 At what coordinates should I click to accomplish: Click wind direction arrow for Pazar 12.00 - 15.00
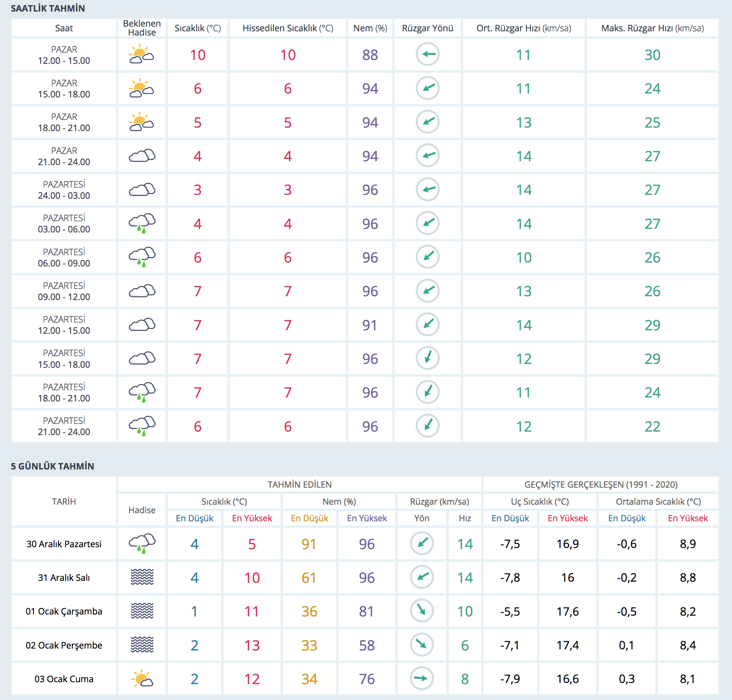[428, 55]
